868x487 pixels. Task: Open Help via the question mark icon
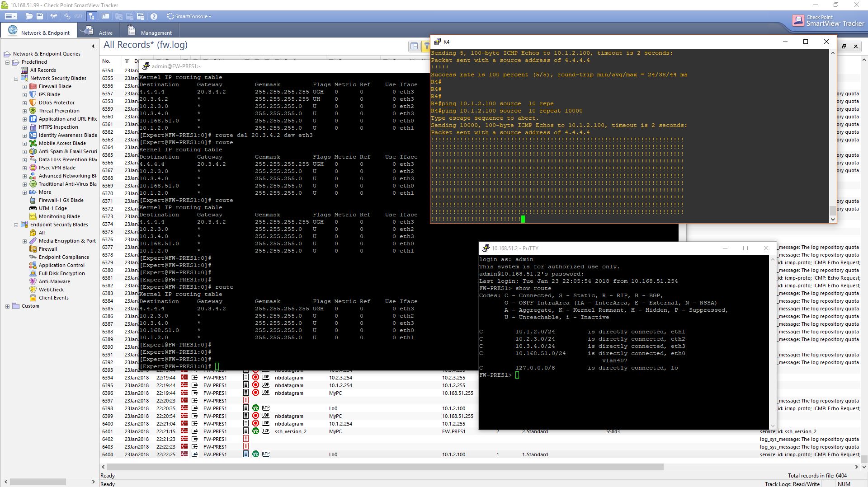coord(154,16)
